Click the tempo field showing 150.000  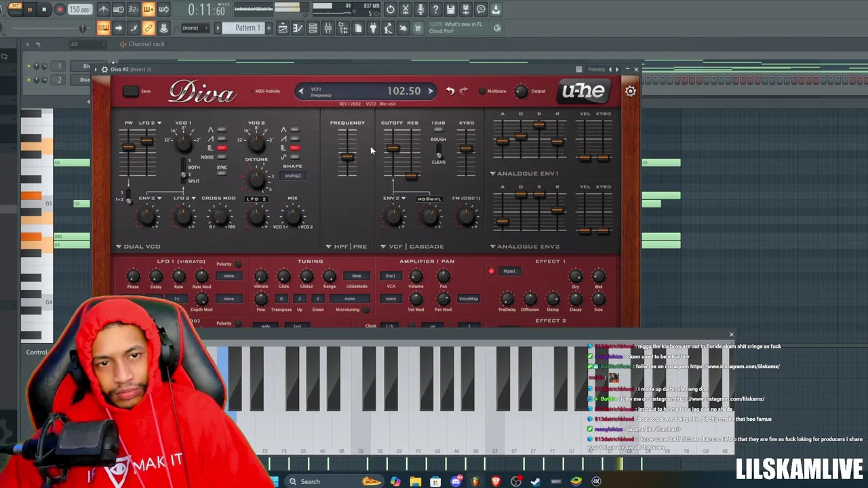[80, 9]
